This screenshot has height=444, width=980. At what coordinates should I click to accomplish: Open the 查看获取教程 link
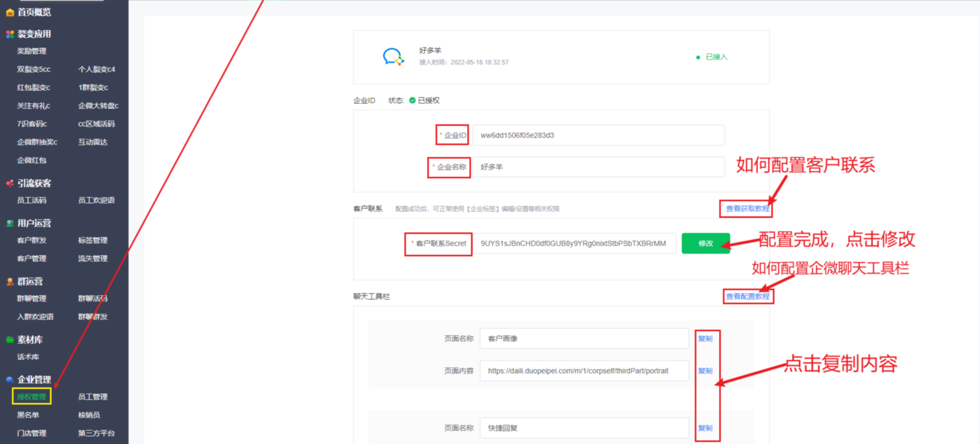[x=747, y=208]
